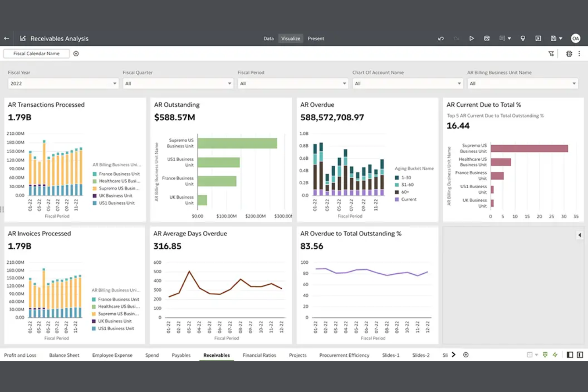Refresh data with the database refresh icon
588x392 pixels.
coord(487,39)
